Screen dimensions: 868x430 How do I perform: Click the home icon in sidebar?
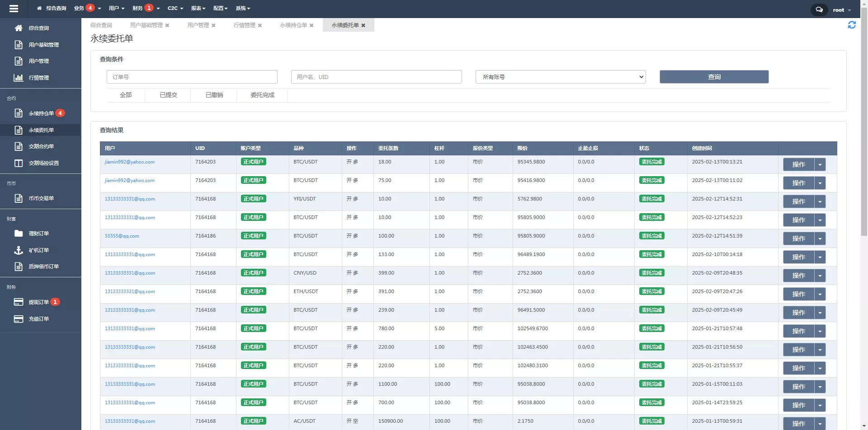pos(19,28)
